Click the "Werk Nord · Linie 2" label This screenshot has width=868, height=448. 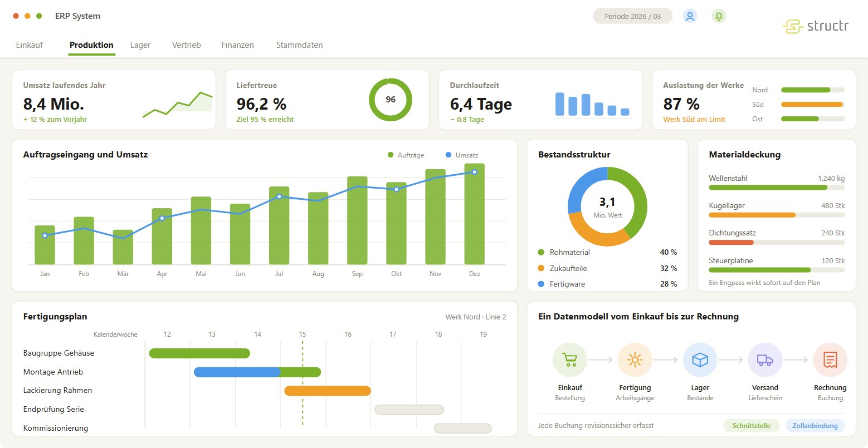(x=476, y=317)
